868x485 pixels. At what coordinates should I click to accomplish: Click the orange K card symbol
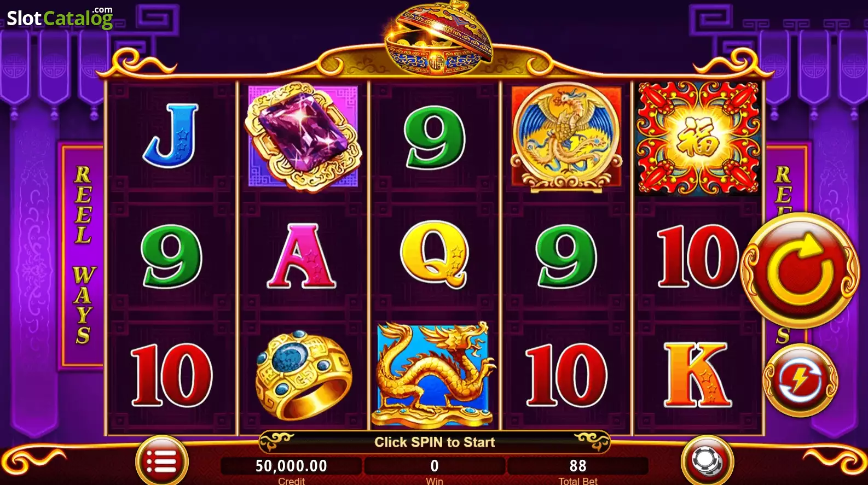(x=697, y=375)
